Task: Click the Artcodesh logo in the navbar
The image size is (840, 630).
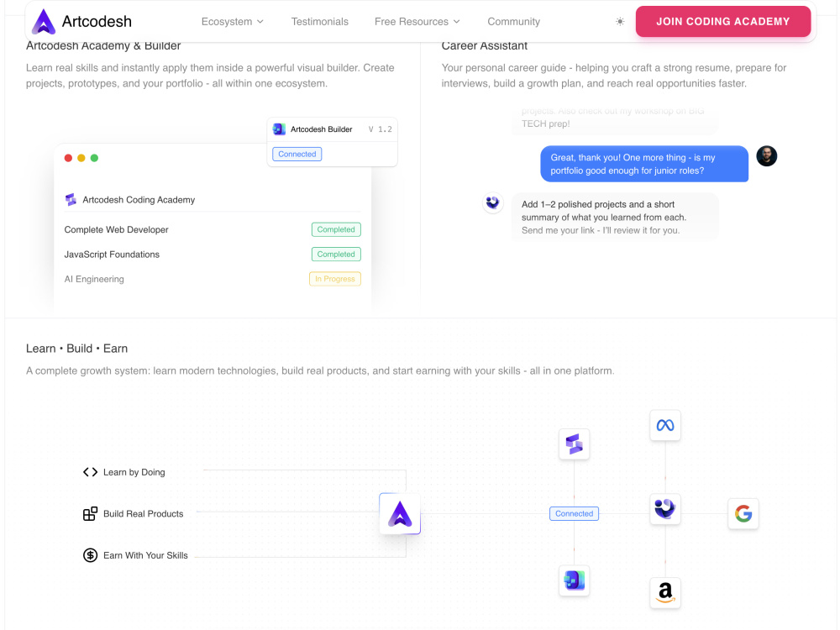Action: coord(81,22)
